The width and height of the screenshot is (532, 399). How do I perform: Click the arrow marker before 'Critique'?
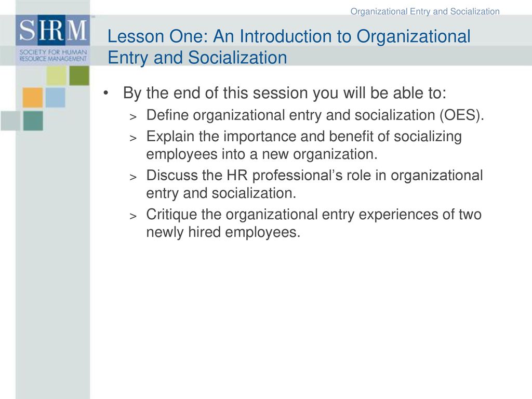click(133, 216)
